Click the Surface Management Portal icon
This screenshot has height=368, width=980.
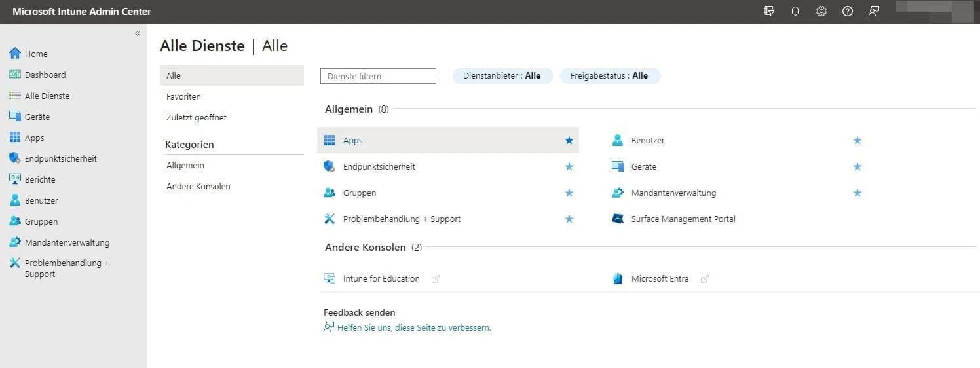(617, 219)
